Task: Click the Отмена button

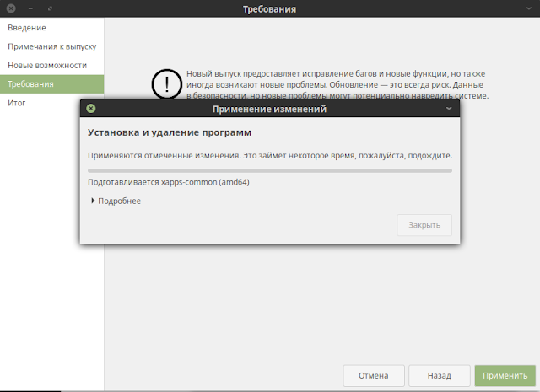Action: 374,375
